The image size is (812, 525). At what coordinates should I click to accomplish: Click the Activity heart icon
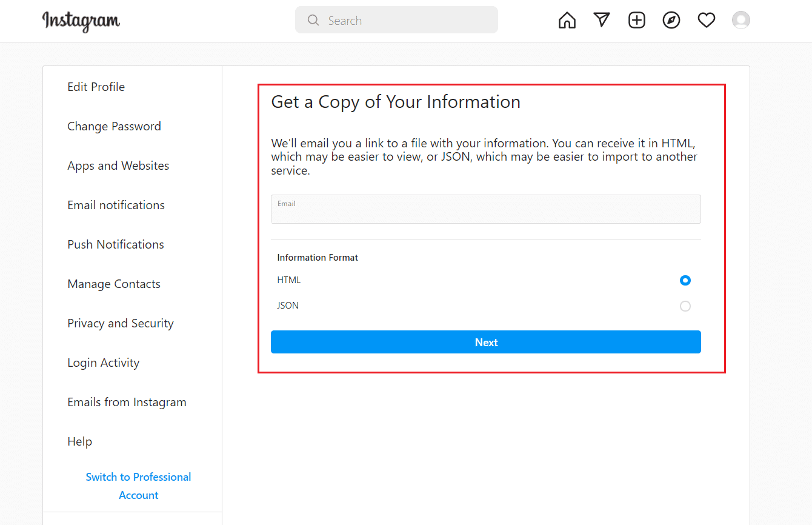pyautogui.click(x=707, y=19)
